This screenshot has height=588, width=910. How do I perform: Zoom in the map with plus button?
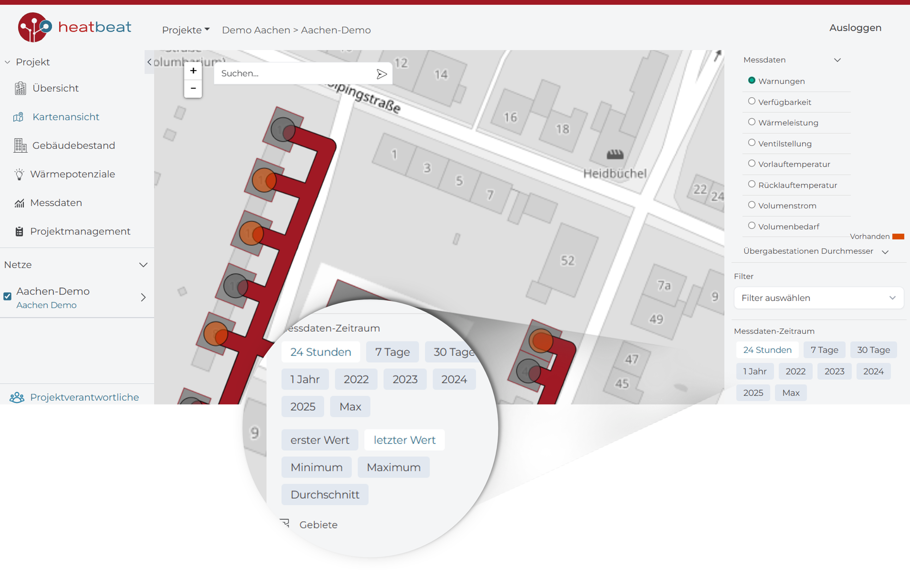pyautogui.click(x=193, y=71)
